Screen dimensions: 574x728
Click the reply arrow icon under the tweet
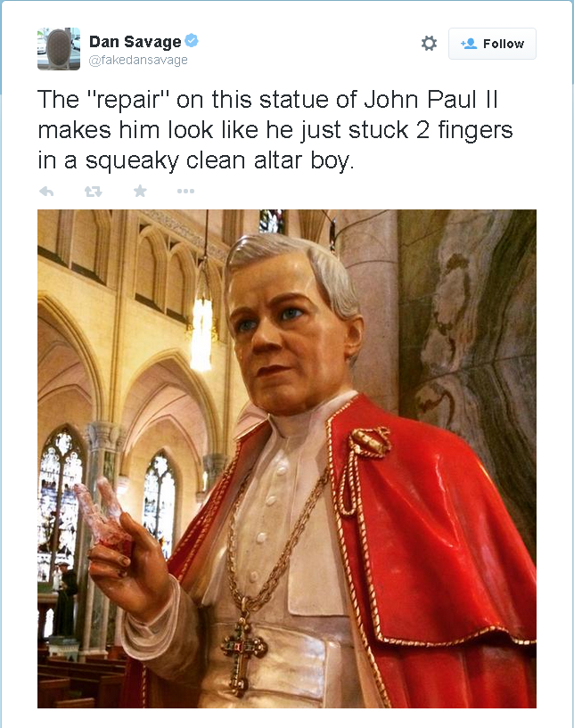pos(46,191)
